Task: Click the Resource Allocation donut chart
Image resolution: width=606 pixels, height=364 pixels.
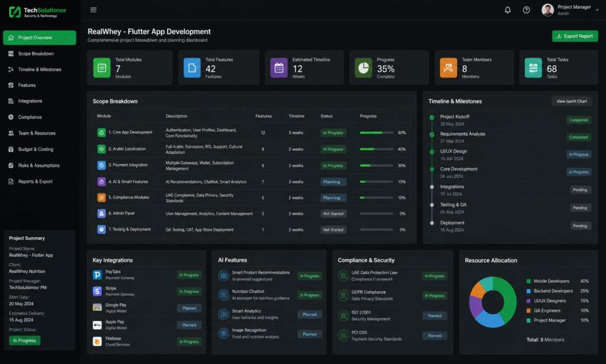Action: tap(493, 302)
